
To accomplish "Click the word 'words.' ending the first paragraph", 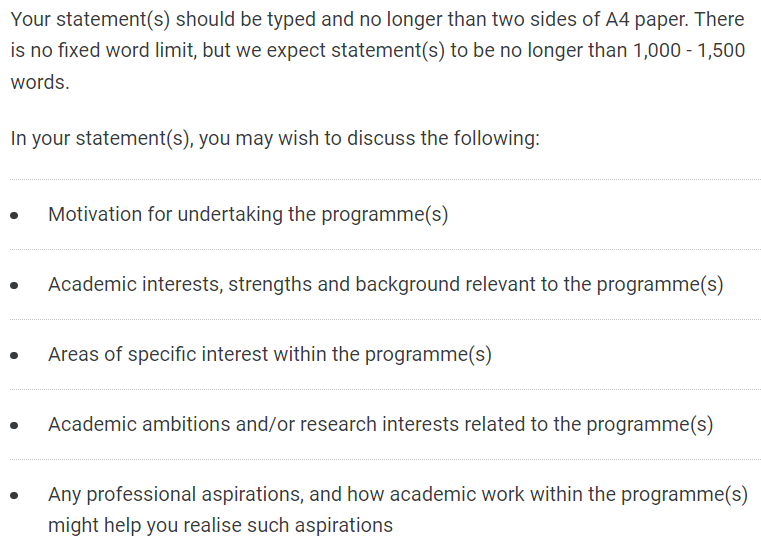I will [40, 82].
